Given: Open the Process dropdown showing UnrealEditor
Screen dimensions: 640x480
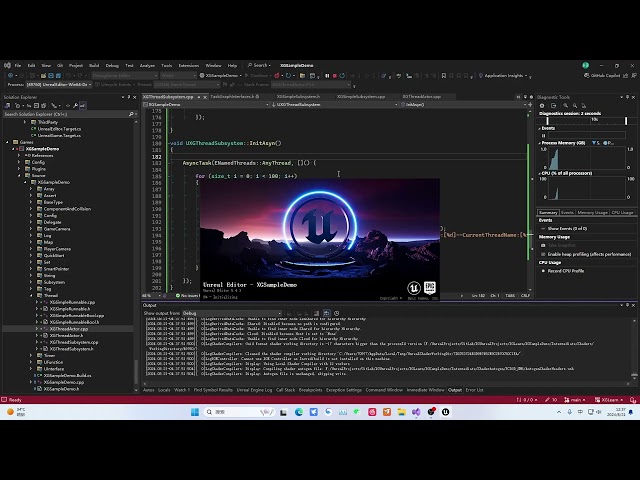Looking at the screenshot, I should 60,84.
